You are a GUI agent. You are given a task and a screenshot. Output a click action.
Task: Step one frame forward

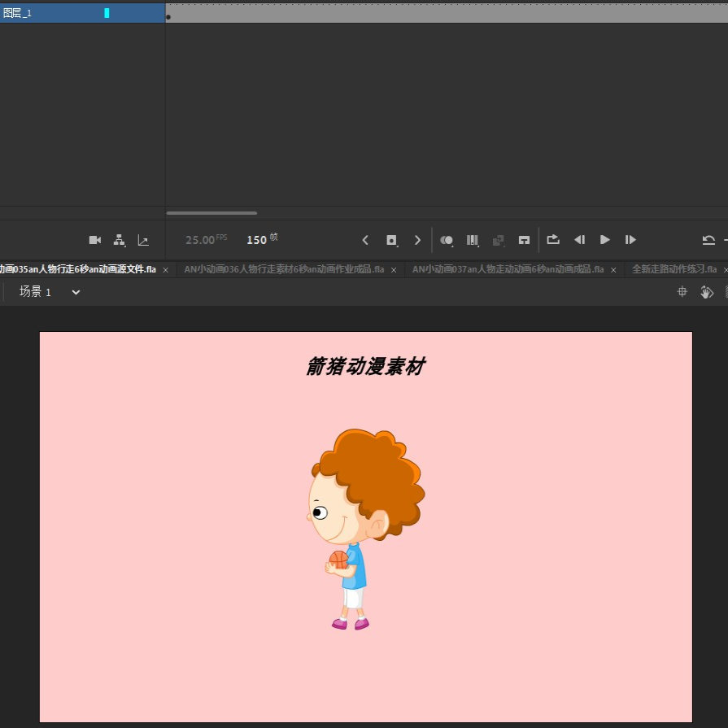point(631,240)
